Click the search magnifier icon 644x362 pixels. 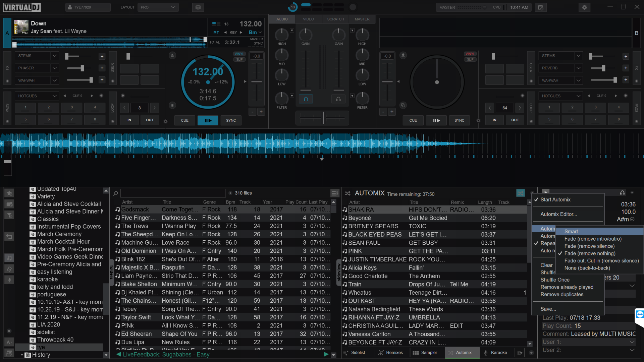(115, 193)
